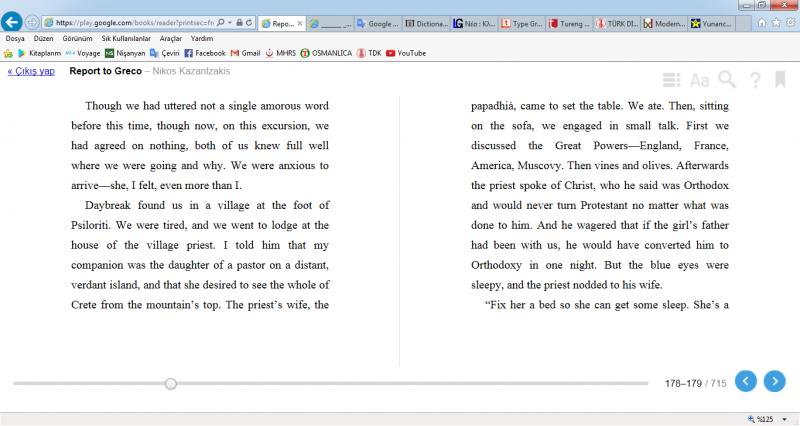
Task: Switch to the Google browser tab
Action: 378,23
